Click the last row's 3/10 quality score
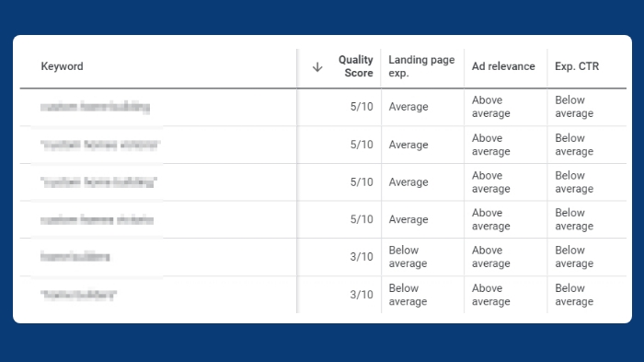The image size is (644, 362). coord(362,295)
